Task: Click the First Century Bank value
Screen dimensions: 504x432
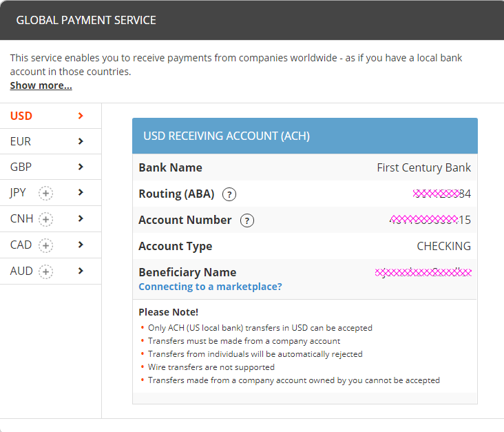Action: click(x=423, y=167)
